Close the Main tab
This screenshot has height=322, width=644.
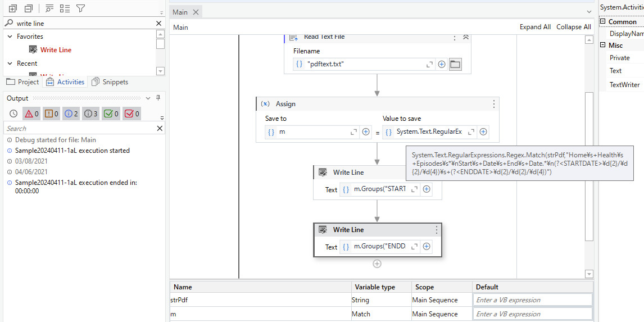point(196,12)
